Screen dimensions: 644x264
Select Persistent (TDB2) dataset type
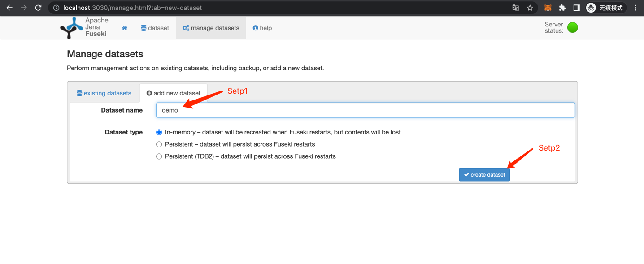pyautogui.click(x=159, y=156)
